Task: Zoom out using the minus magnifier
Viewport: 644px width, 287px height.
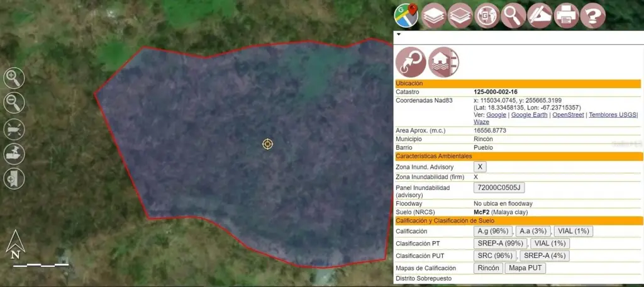Action: coord(14,102)
